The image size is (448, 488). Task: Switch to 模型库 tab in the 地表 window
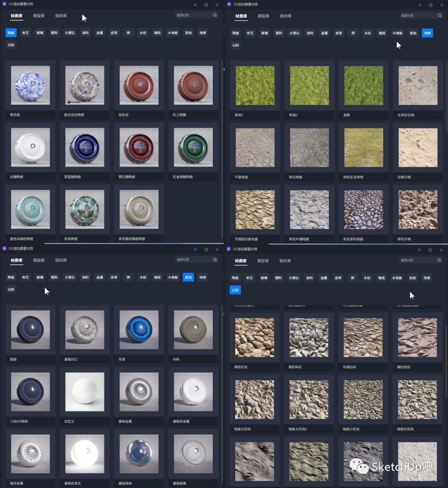[x=263, y=16]
